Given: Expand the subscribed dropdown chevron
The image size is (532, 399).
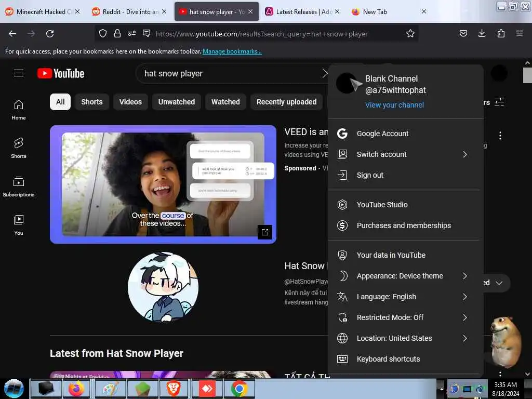Looking at the screenshot, I should 499,283.
